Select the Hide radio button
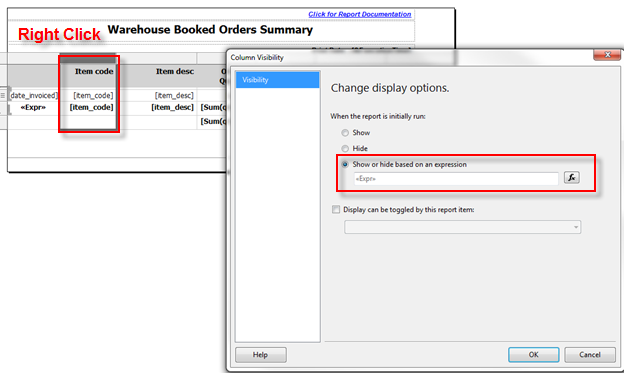 pos(345,148)
